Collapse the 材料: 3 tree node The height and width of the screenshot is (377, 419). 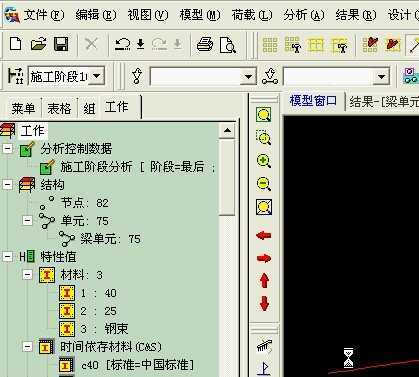tap(28, 275)
